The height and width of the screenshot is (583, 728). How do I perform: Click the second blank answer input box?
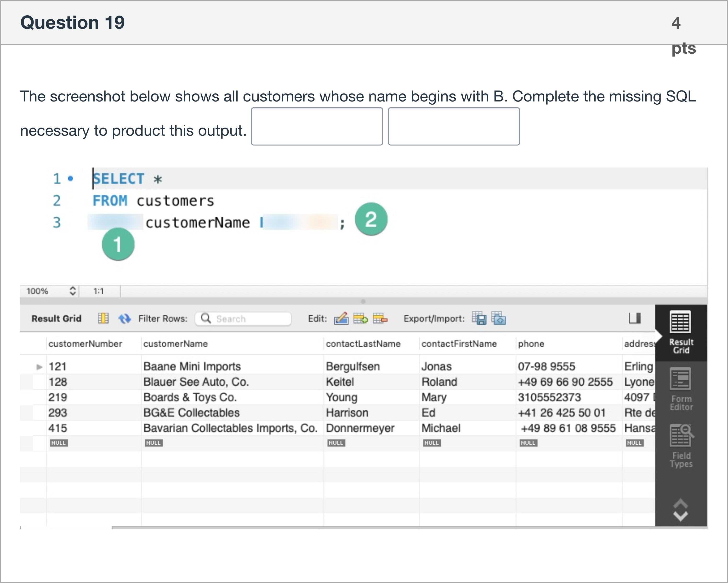(x=454, y=127)
